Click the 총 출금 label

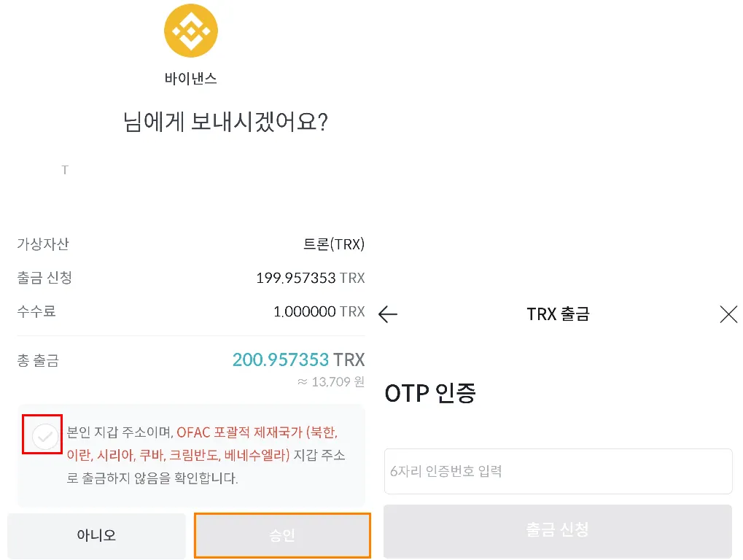pos(38,360)
